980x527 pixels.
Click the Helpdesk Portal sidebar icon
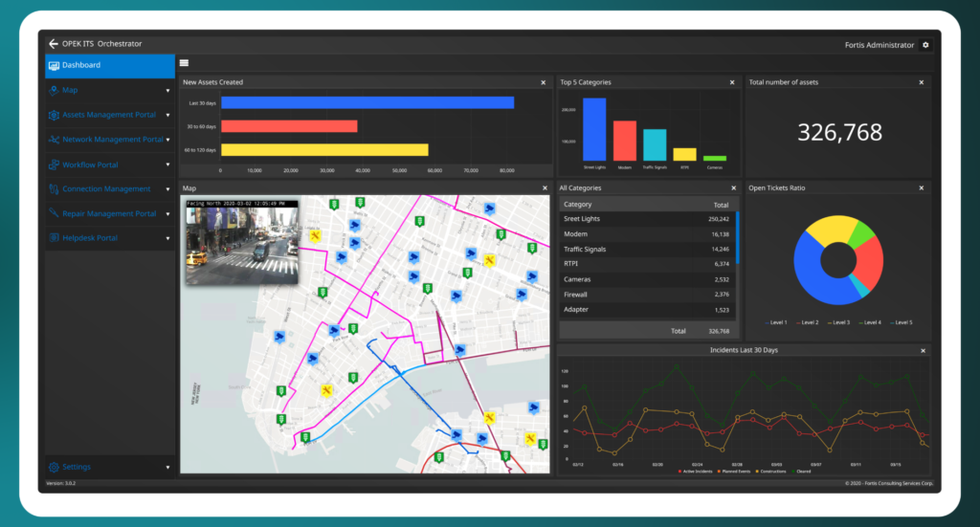(54, 238)
